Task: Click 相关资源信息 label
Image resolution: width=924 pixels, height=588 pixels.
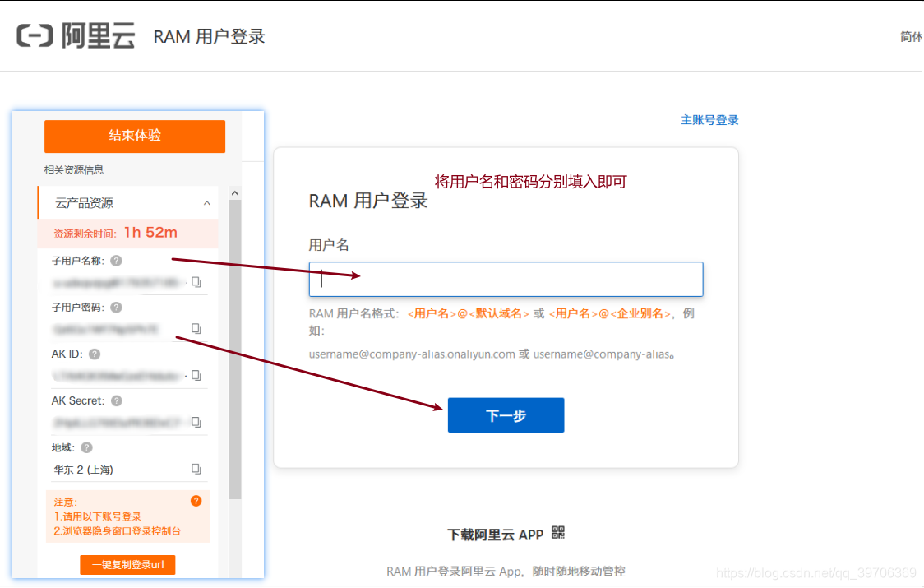Action: 74,170
